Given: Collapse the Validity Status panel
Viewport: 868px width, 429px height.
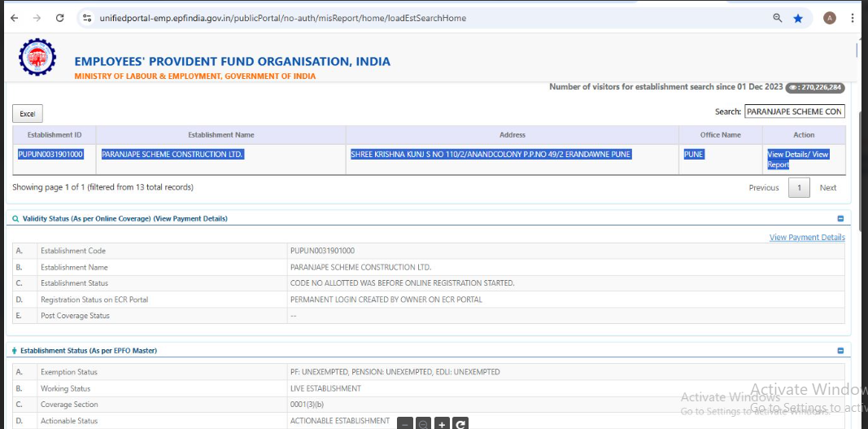Looking at the screenshot, I should point(840,218).
